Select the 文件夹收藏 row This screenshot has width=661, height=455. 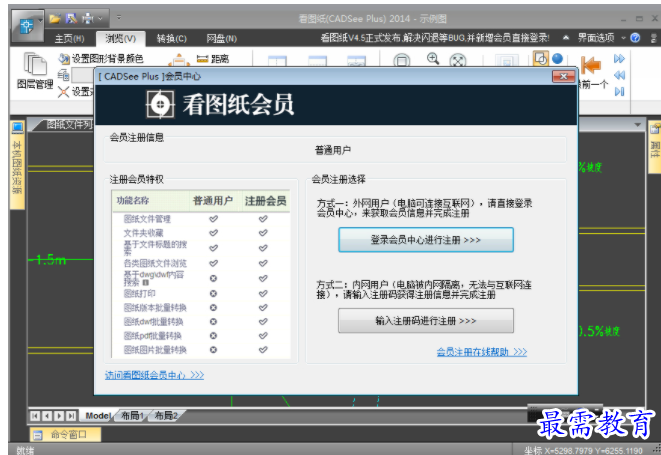coord(201,233)
